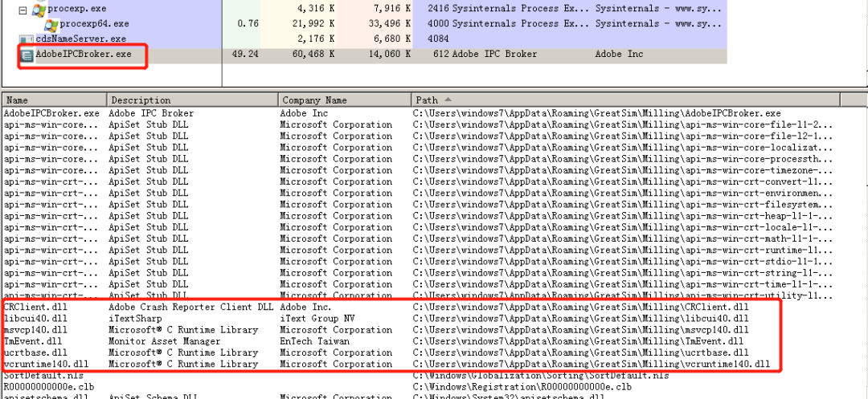Click the AdobeIPCBroker.exe process icon in tree
This screenshot has height=399, width=868.
(27, 55)
